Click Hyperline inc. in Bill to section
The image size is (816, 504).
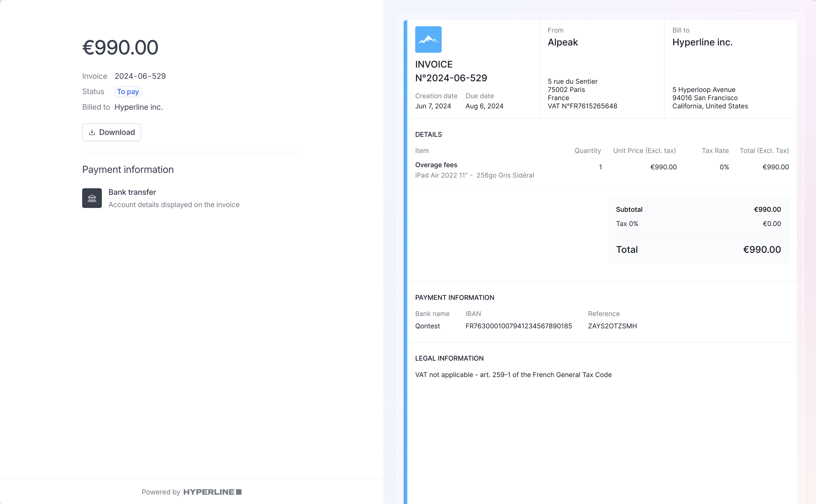[x=702, y=42]
